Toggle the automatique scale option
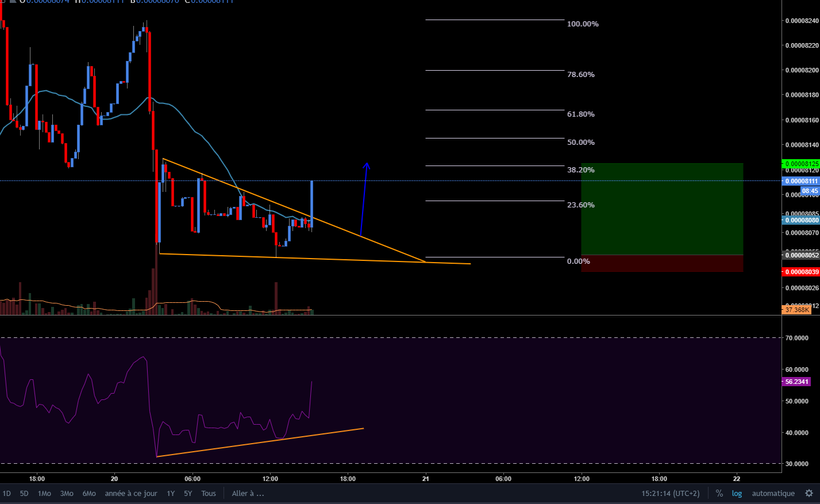The width and height of the screenshot is (820, 504). 773,493
